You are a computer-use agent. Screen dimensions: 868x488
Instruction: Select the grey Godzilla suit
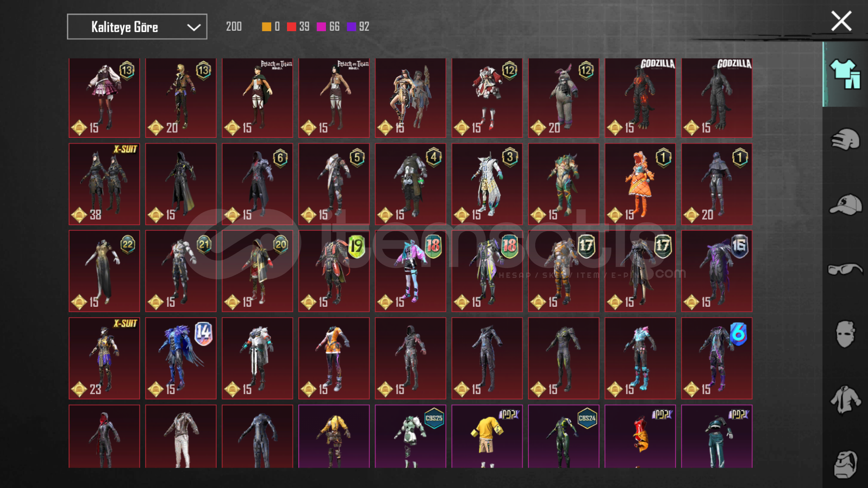tap(717, 98)
